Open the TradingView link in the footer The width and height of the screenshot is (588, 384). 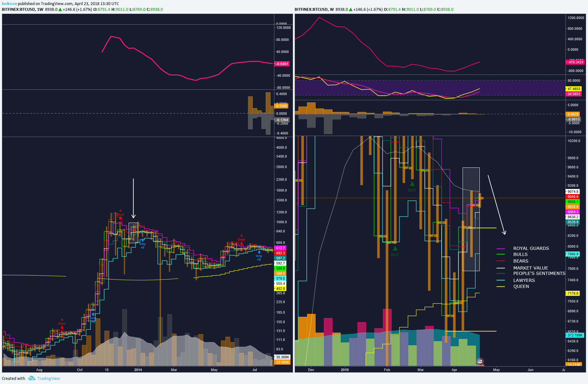pos(49,378)
